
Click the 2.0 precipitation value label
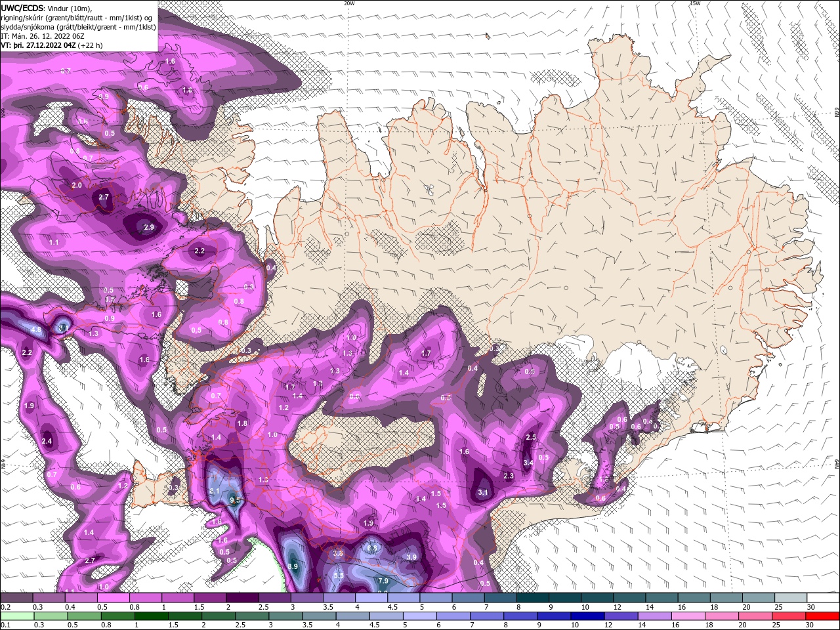click(77, 185)
